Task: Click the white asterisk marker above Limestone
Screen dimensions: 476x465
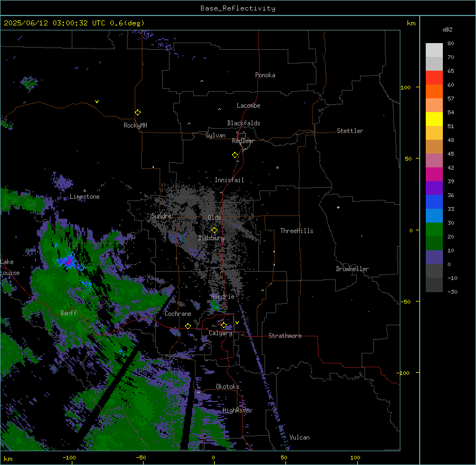Action: (84, 191)
